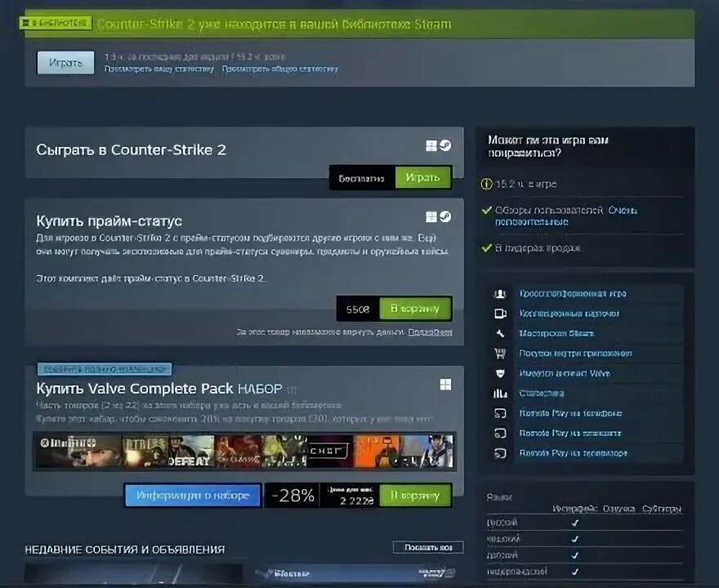Click the 2 222 pack price value
This screenshot has height=588, width=719.
click(357, 501)
